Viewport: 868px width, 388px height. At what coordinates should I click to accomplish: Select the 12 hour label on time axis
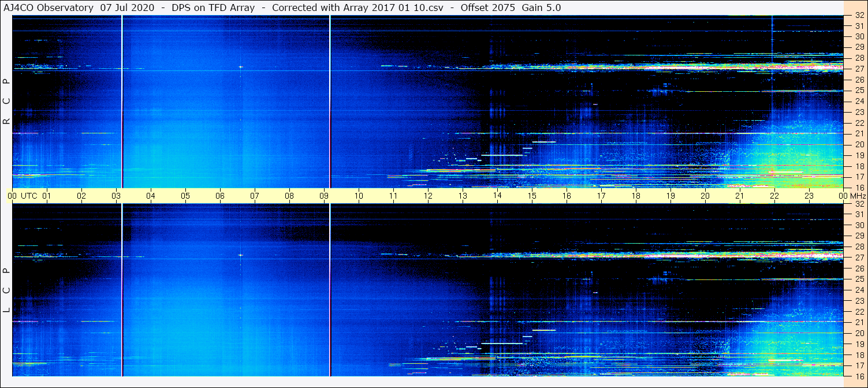[428, 196]
